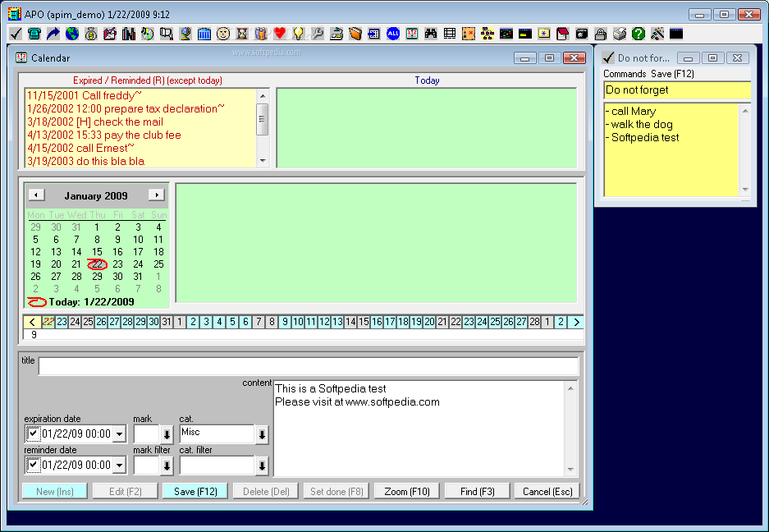Click the Save (F12) button in Calendar
769x532 pixels.
coord(195,491)
